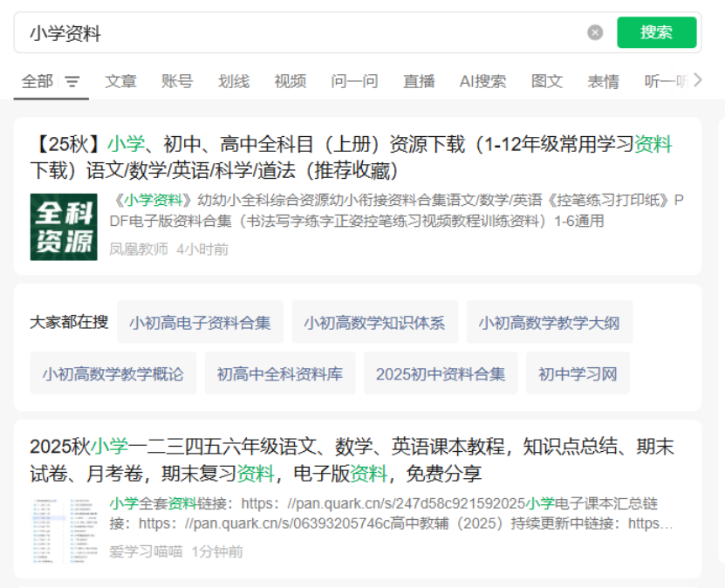
Task: Click the green 搜索 button
Action: (x=656, y=32)
